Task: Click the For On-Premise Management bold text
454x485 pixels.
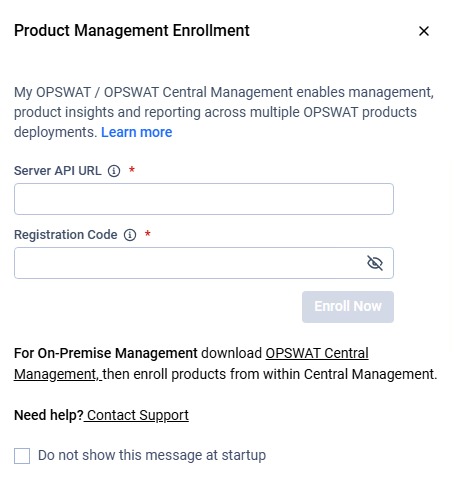Action: coord(106,353)
